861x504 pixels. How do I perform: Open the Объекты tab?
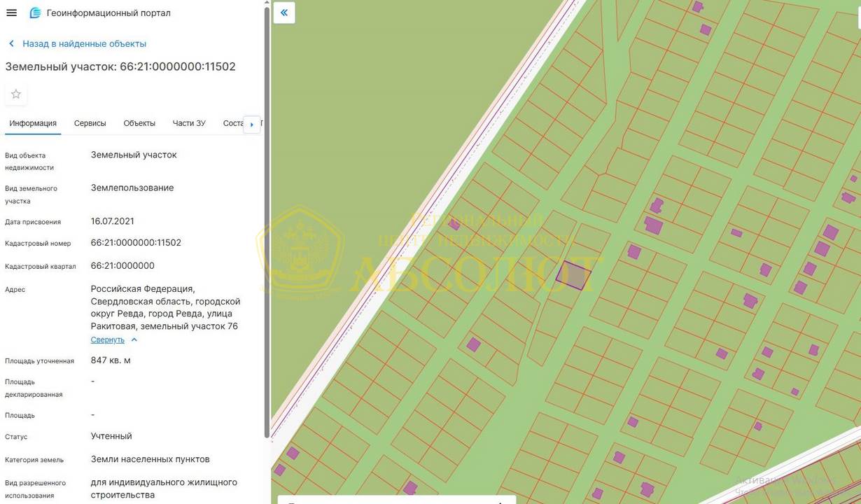[139, 123]
